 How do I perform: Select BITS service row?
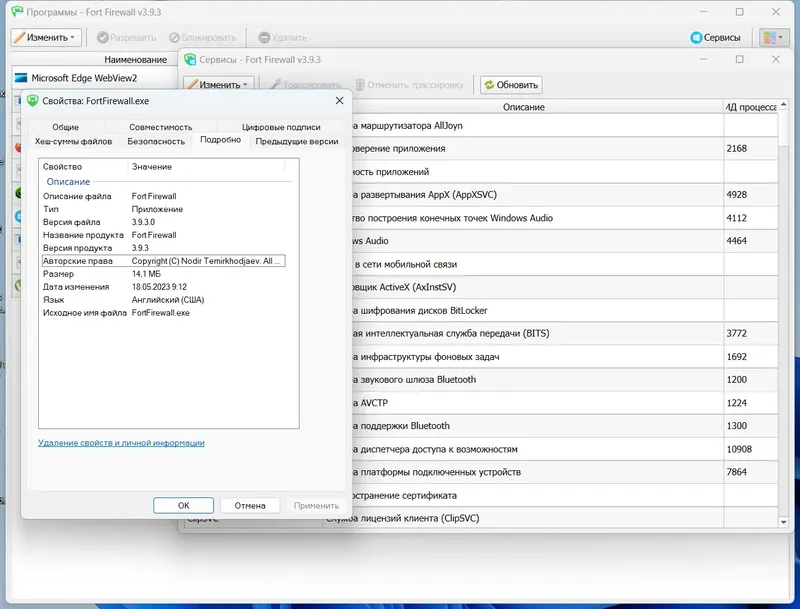565,334
